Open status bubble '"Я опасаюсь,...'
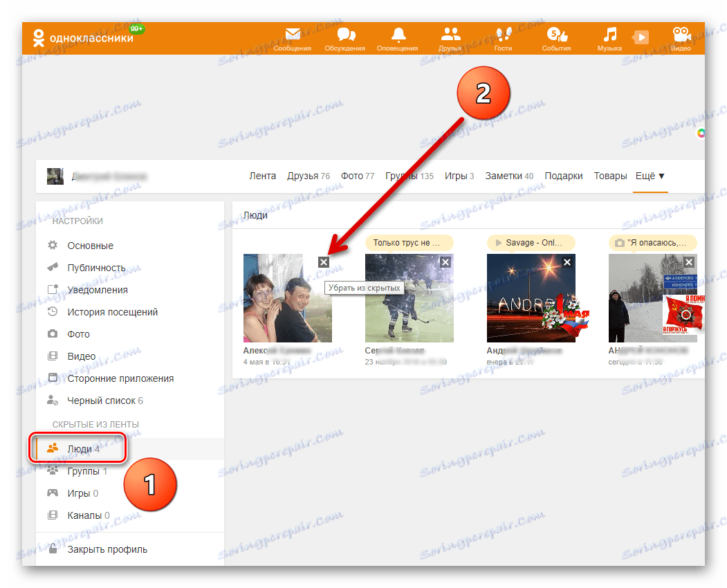The image size is (727, 588). point(653,243)
